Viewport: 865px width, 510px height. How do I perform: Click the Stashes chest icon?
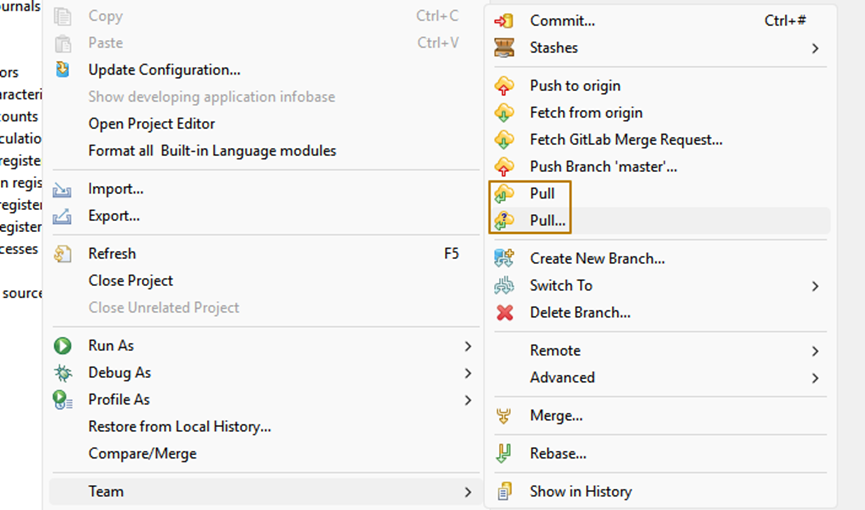click(505, 48)
